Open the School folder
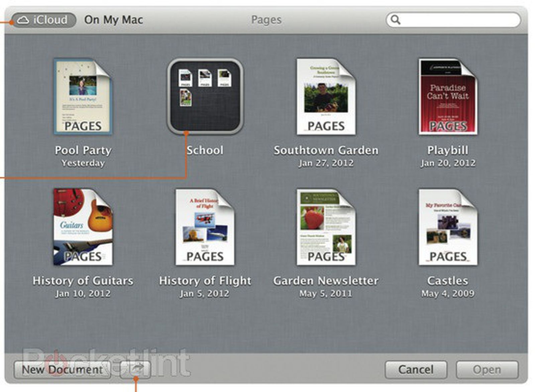 coord(205,97)
